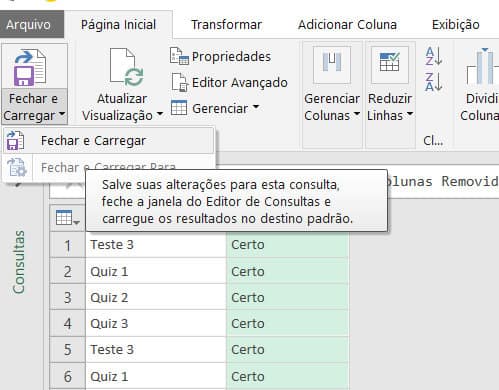Open Propriedades
The height and width of the screenshot is (390, 499).
click(x=231, y=56)
